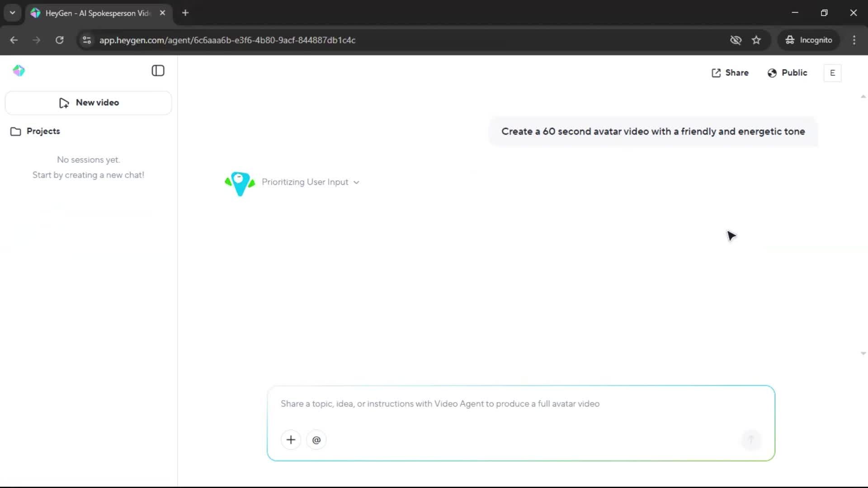Bookmark this page with star icon

[x=756, y=40]
